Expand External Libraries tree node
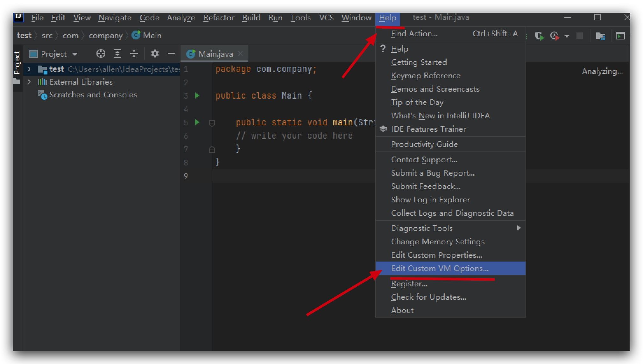The width and height of the screenshot is (643, 364). (x=29, y=82)
